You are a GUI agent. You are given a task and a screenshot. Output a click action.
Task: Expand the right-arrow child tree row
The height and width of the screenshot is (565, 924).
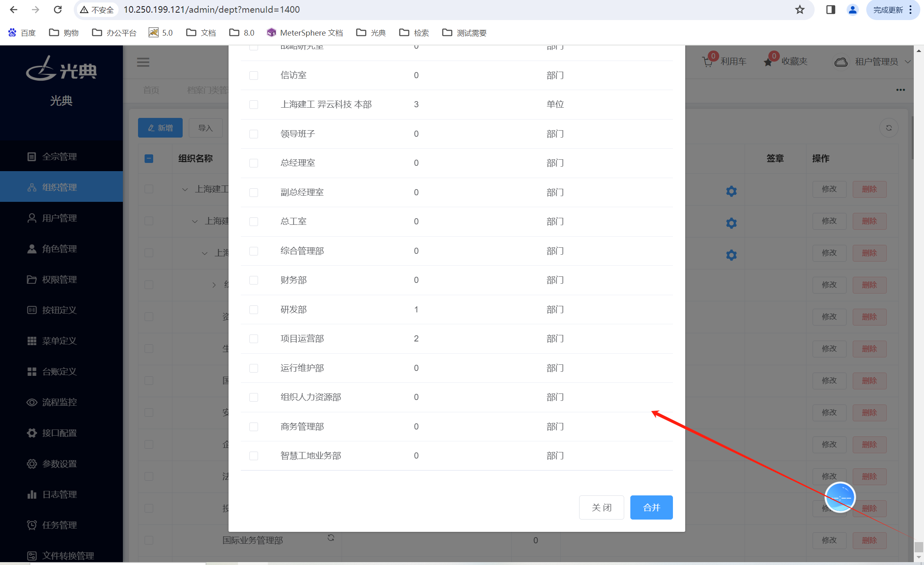coord(214,285)
